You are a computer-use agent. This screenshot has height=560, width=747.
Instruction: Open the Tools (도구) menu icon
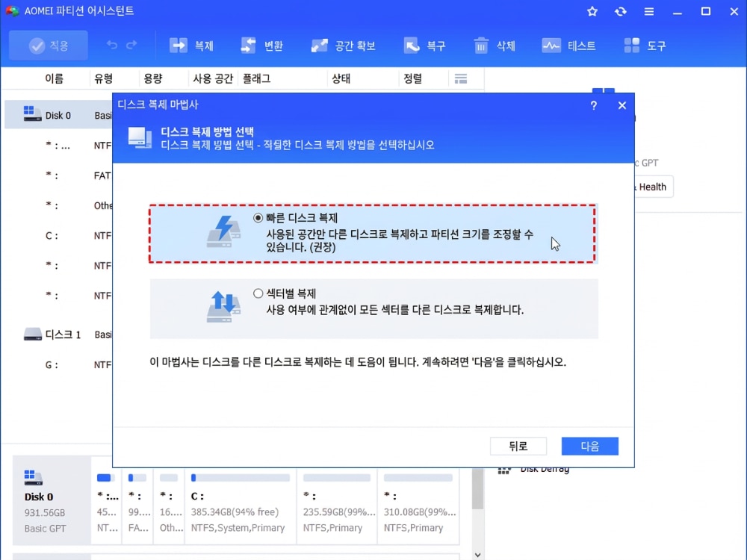click(631, 46)
